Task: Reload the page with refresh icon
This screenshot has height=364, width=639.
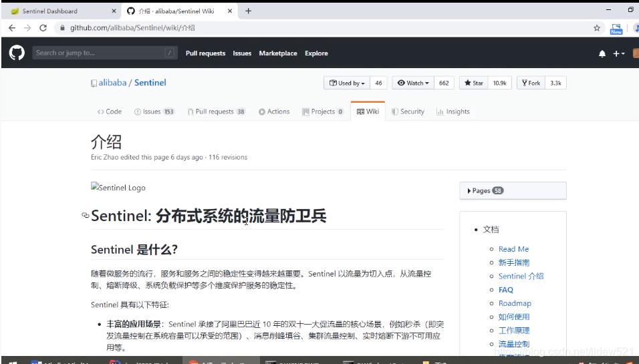Action: click(43, 27)
